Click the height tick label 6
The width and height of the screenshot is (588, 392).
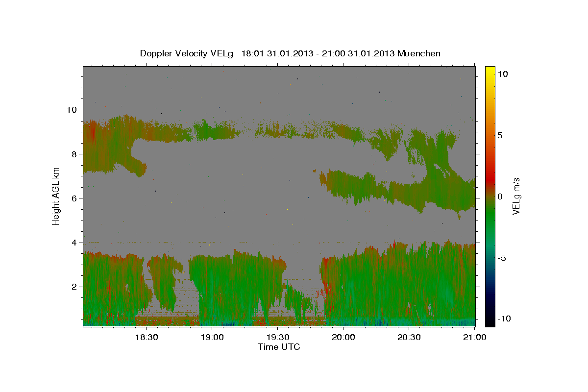tap(75, 198)
